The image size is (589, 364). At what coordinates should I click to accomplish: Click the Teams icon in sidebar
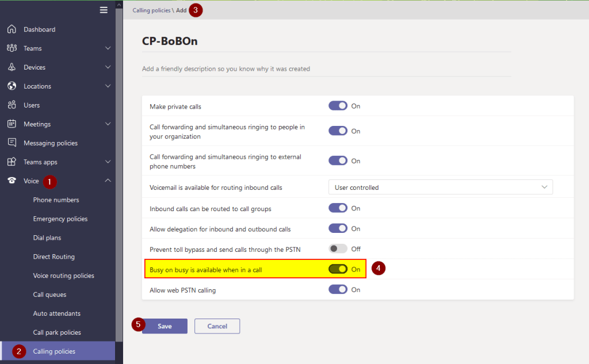tap(12, 48)
